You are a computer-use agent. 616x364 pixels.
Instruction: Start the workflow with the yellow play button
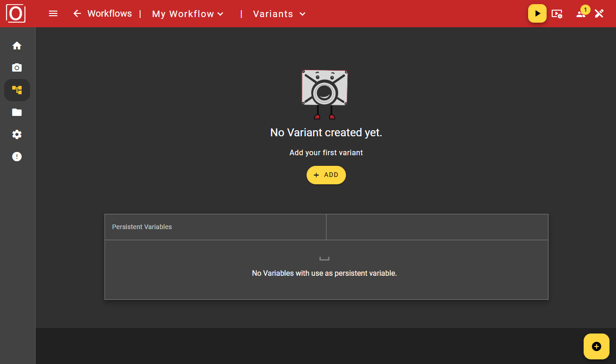(x=537, y=13)
